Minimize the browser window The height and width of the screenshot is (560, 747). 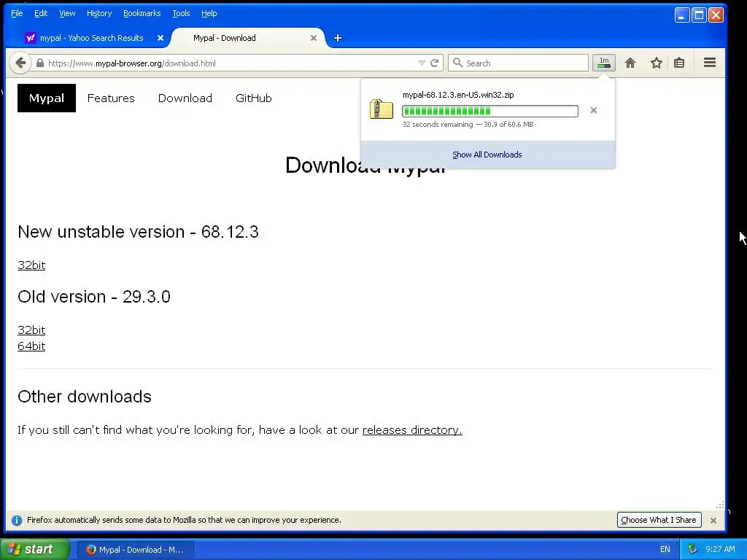(682, 15)
